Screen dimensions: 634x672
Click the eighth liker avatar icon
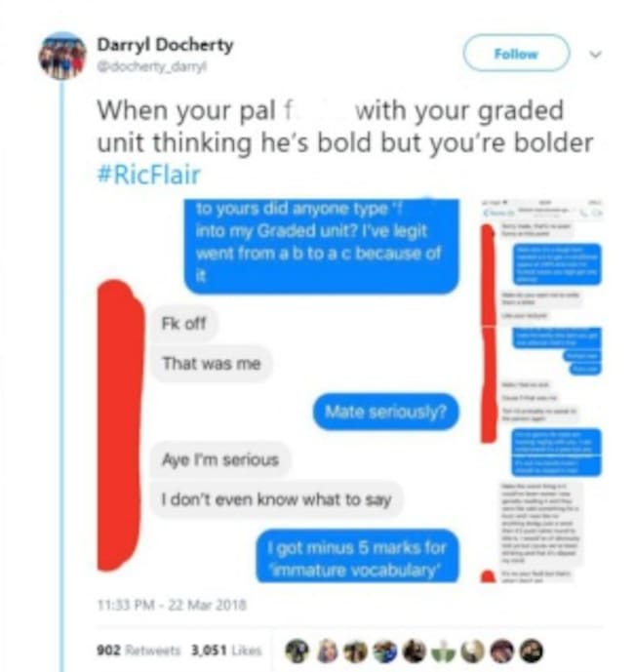[x=502, y=651]
